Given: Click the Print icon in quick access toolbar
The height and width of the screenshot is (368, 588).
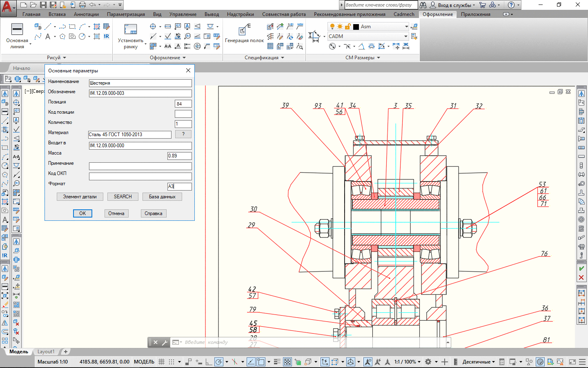Looking at the screenshot, I should pyautogui.click(x=82, y=5).
